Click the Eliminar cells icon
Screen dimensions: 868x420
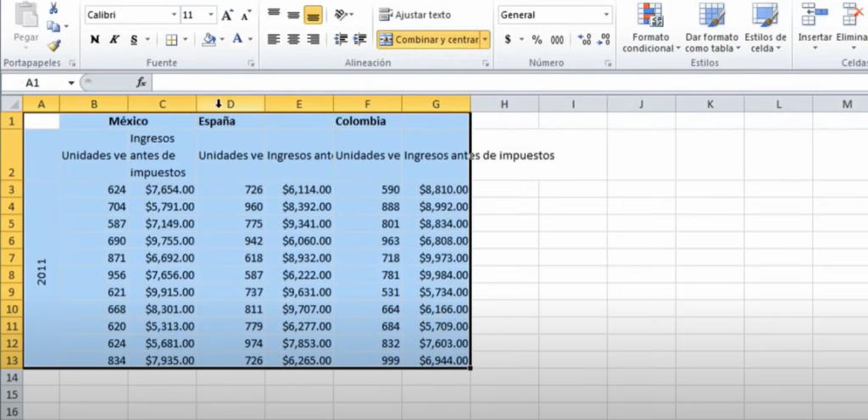[854, 14]
